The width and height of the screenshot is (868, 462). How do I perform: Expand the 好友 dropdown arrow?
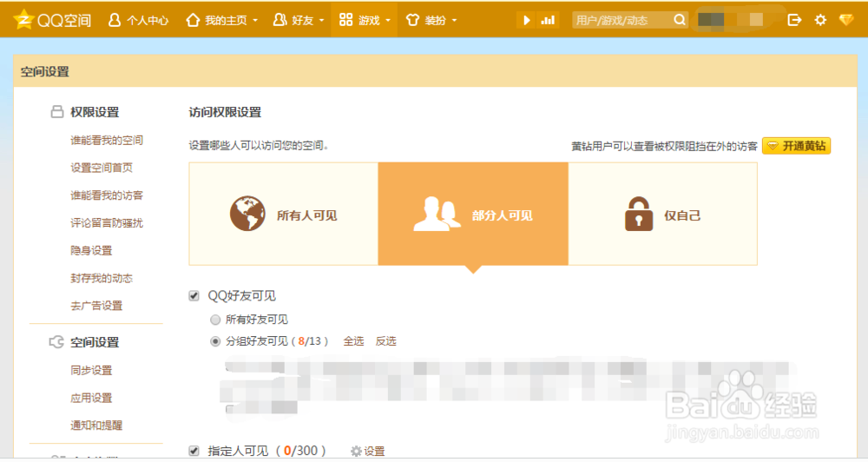coord(322,21)
